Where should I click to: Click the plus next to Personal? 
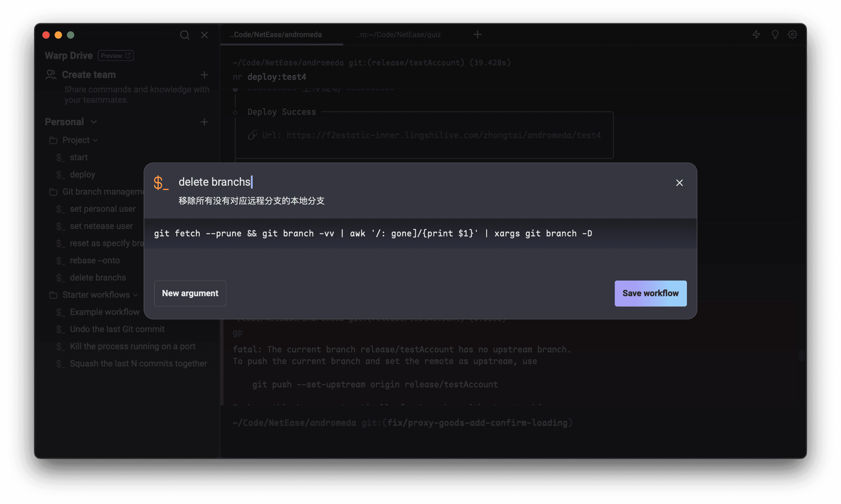pyautogui.click(x=204, y=122)
